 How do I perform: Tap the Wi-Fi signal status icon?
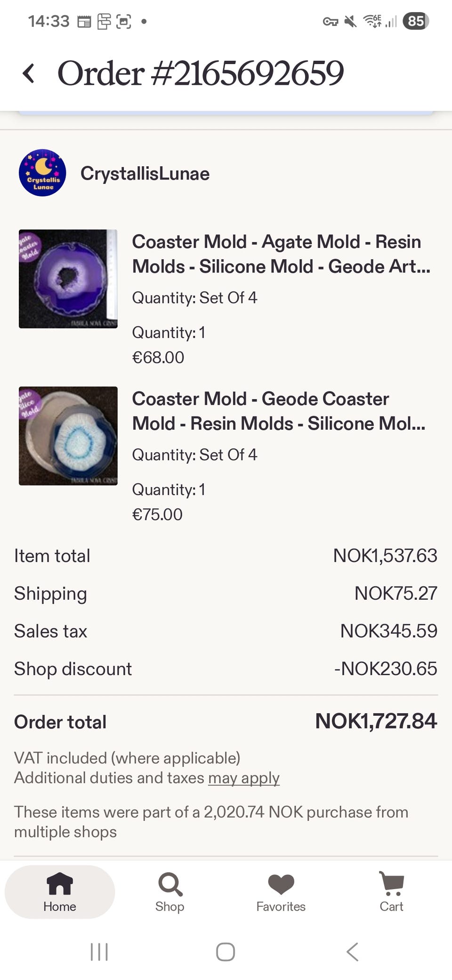[372, 21]
